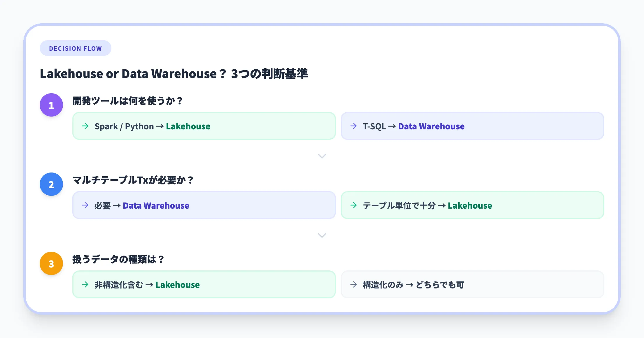This screenshot has height=338, width=644.
Task: Select the Spark / Python → Lakehouse option
Action: pyautogui.click(x=204, y=126)
